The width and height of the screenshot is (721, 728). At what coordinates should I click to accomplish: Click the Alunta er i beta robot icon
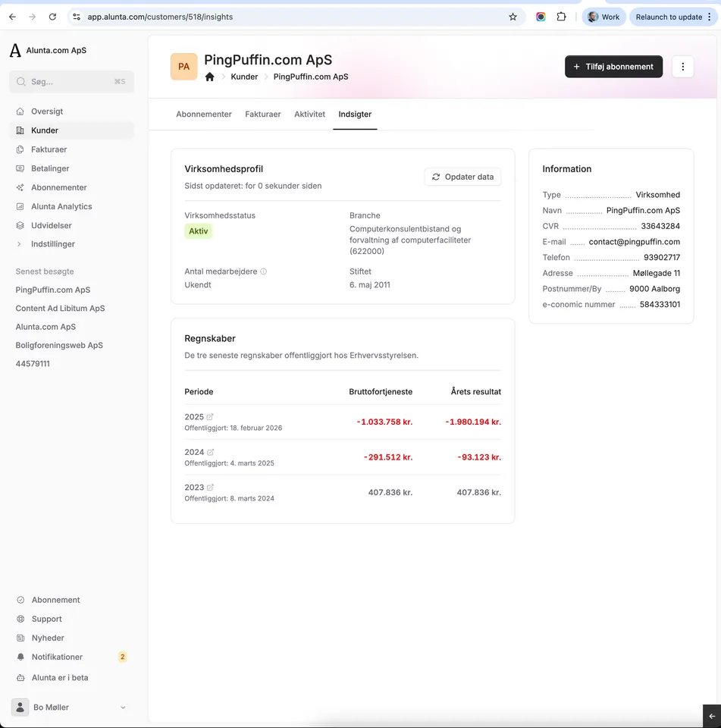(20, 678)
